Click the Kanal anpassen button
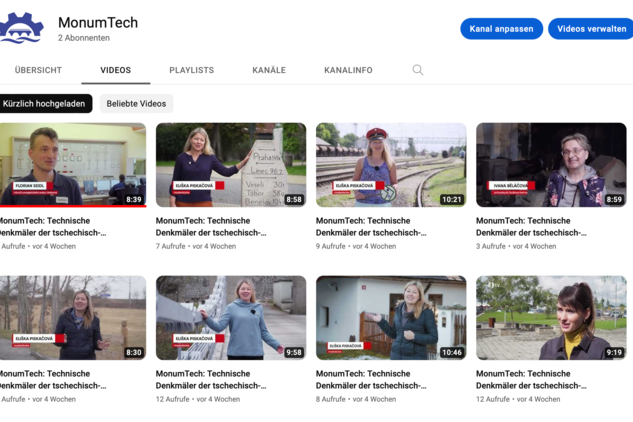The height and width of the screenshot is (422, 633). coord(501,29)
